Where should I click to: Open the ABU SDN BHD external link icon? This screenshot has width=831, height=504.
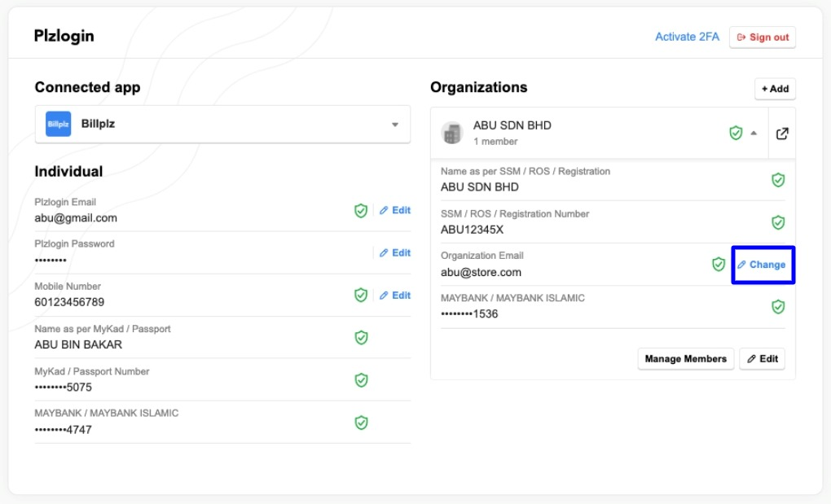[x=782, y=134]
